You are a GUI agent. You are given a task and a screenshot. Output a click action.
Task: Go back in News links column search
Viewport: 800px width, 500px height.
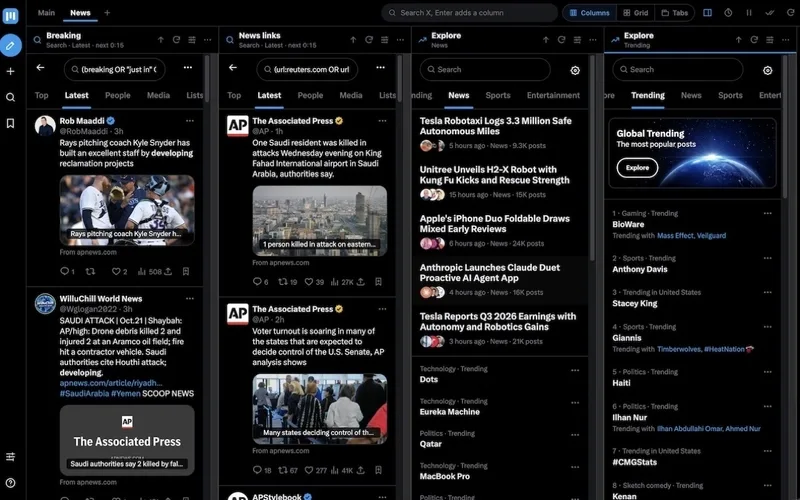click(233, 67)
